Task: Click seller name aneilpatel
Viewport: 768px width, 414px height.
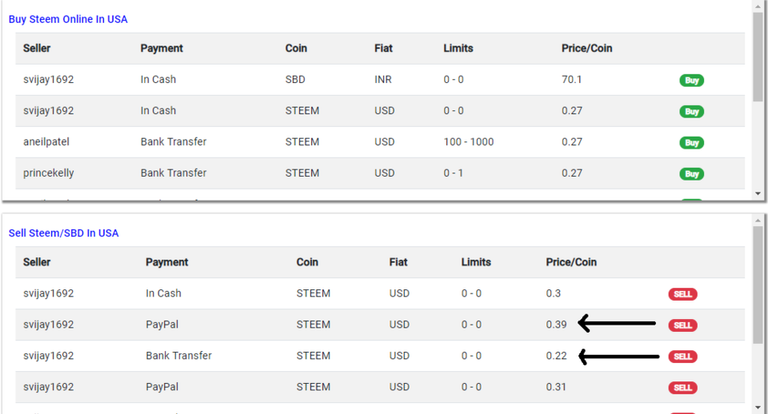Action: coord(46,142)
